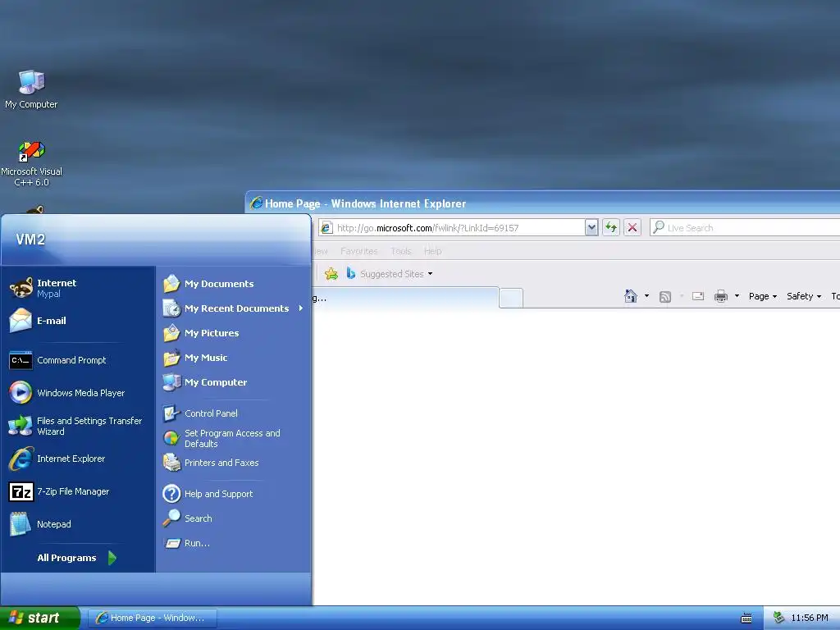Click the Start button
The height and width of the screenshot is (630, 840).
point(39,618)
